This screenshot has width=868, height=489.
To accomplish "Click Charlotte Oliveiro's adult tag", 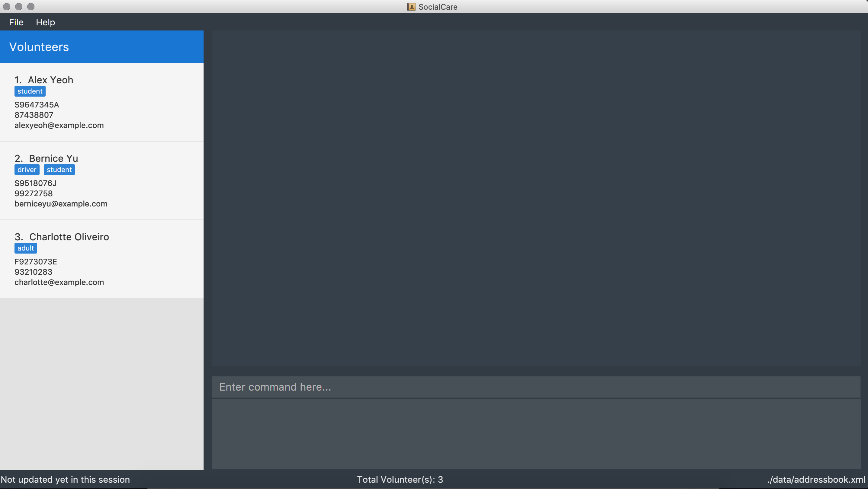I will pyautogui.click(x=26, y=248).
